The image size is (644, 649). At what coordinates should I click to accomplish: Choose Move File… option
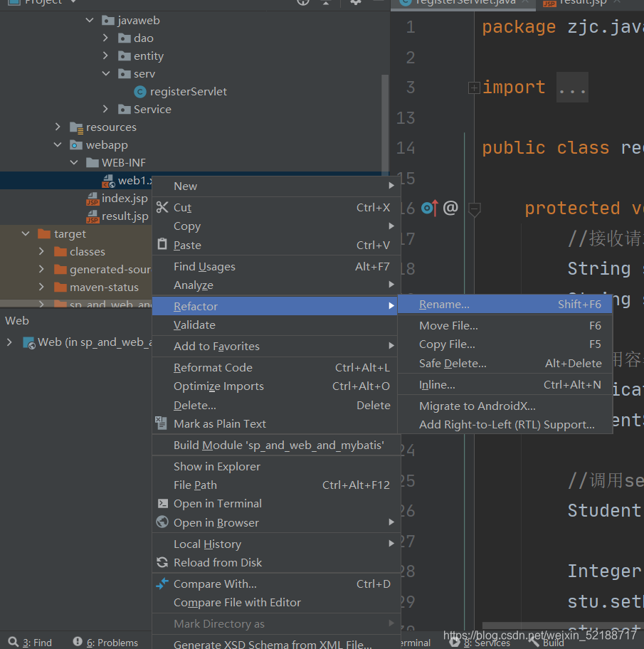pos(505,325)
